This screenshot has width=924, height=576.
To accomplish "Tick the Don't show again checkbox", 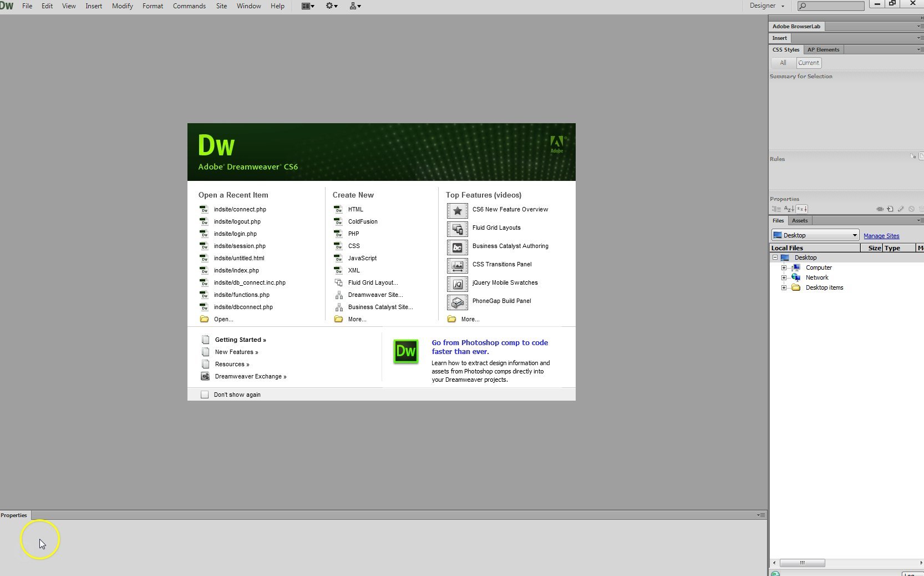I will pos(205,395).
